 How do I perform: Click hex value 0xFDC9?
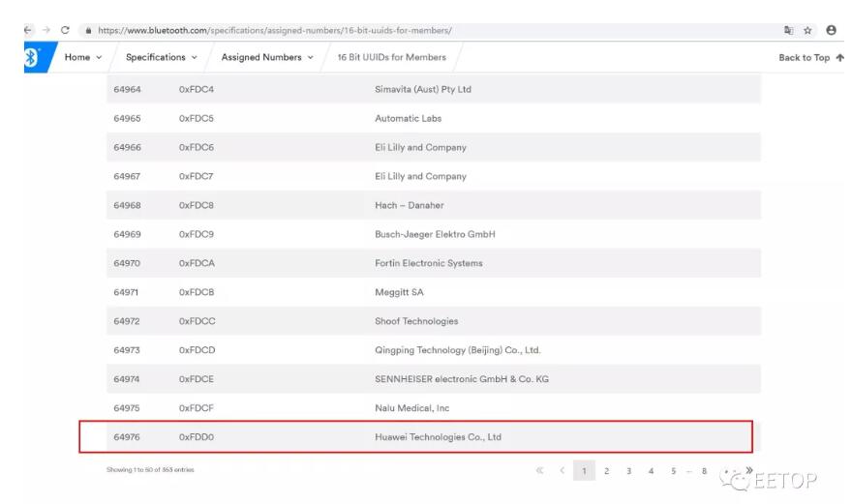coord(197,235)
